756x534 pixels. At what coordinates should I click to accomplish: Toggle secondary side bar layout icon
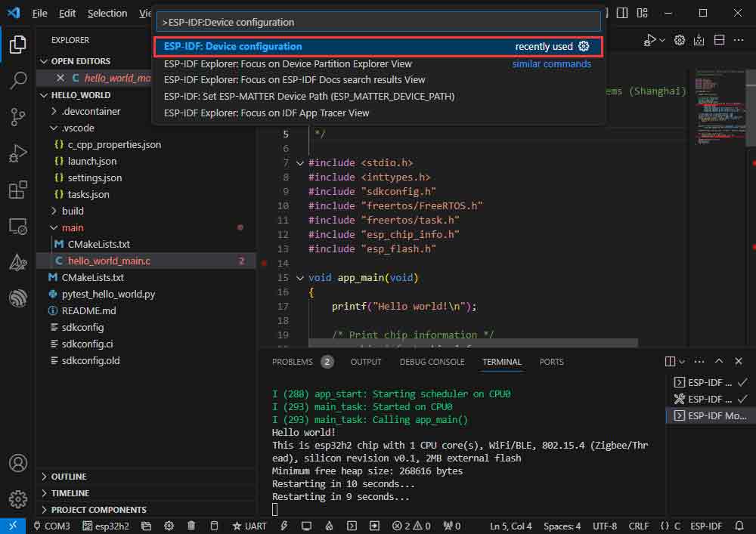622,13
